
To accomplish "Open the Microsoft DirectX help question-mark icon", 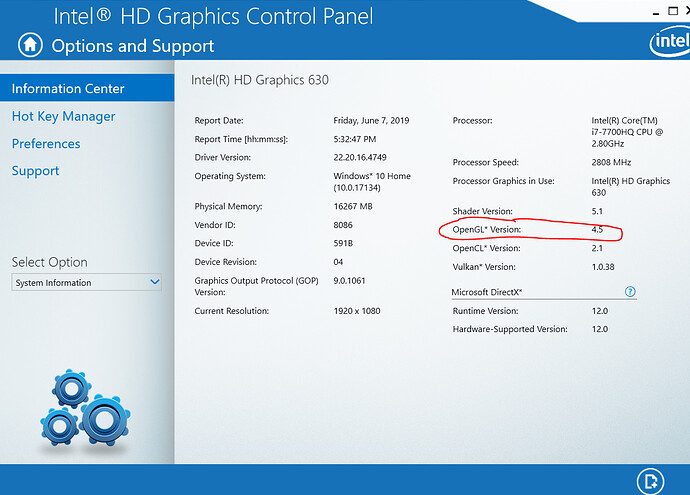I will point(630,292).
